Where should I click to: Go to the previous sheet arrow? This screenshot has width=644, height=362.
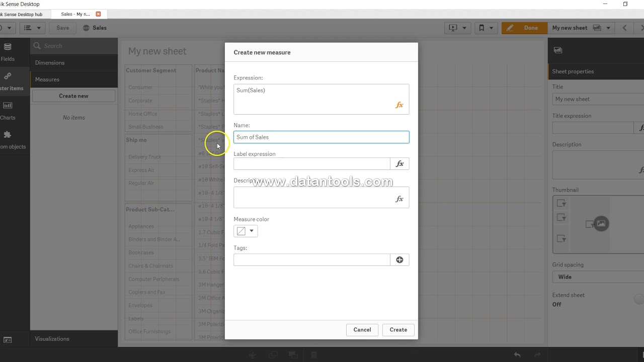[x=624, y=28]
